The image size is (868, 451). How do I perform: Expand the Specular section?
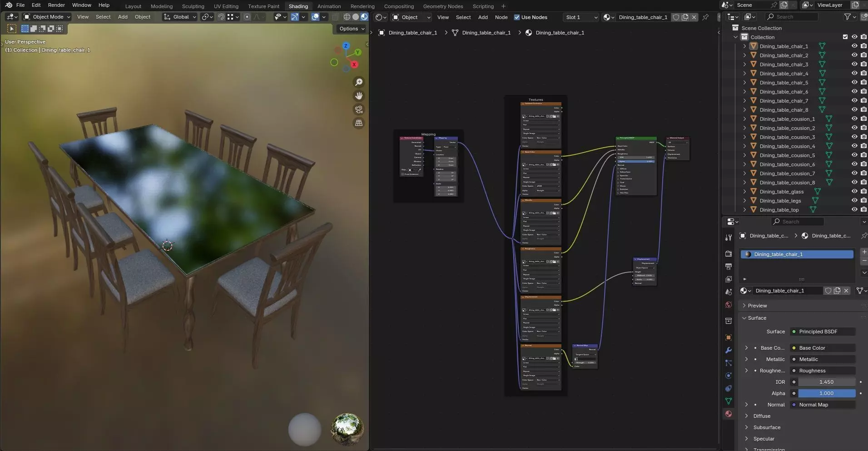coord(746,439)
